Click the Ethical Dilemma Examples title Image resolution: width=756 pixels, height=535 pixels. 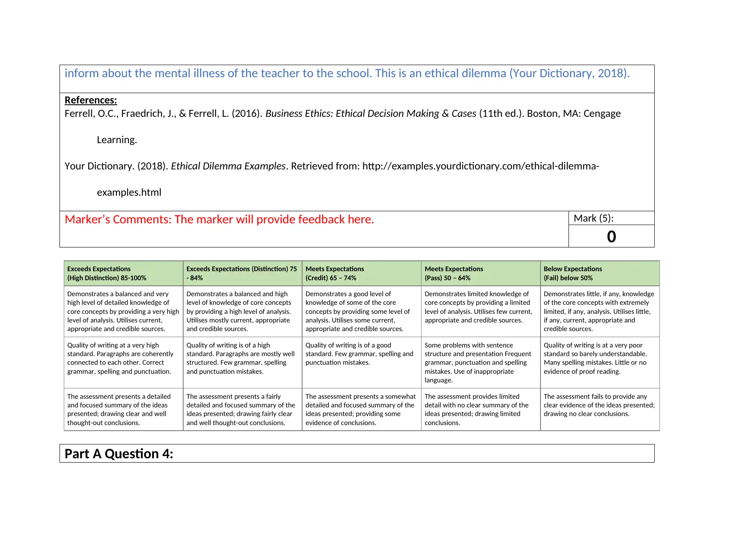(228, 166)
